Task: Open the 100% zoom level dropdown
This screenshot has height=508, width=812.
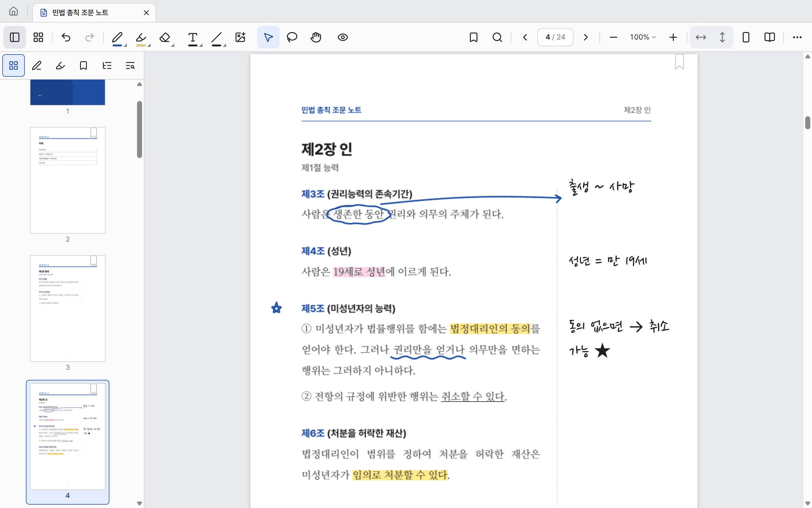Action: 643,37
